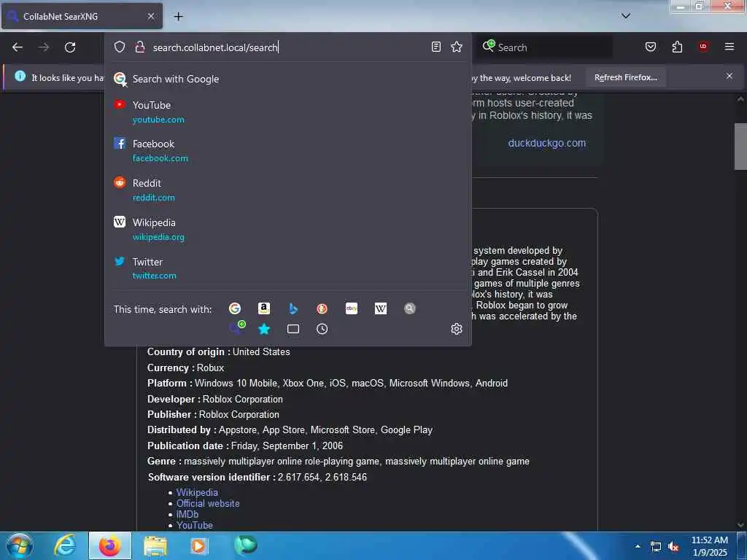
Task: Select the Twitter suggestion
Action: tap(287, 268)
